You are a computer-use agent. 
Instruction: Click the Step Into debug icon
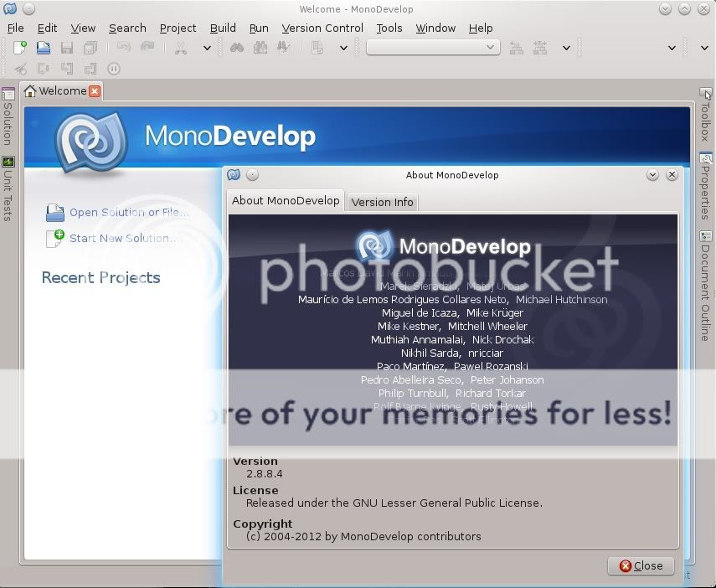point(67,69)
